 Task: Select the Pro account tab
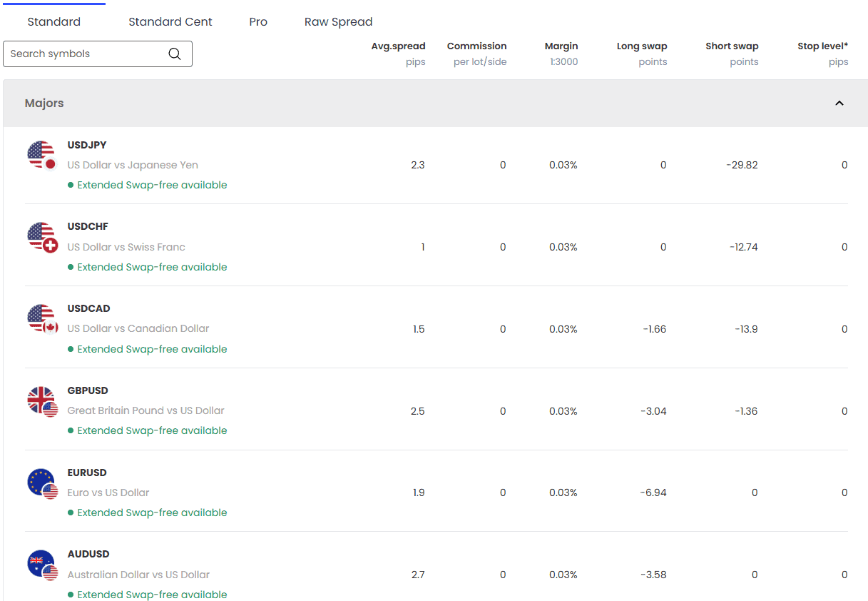click(258, 22)
